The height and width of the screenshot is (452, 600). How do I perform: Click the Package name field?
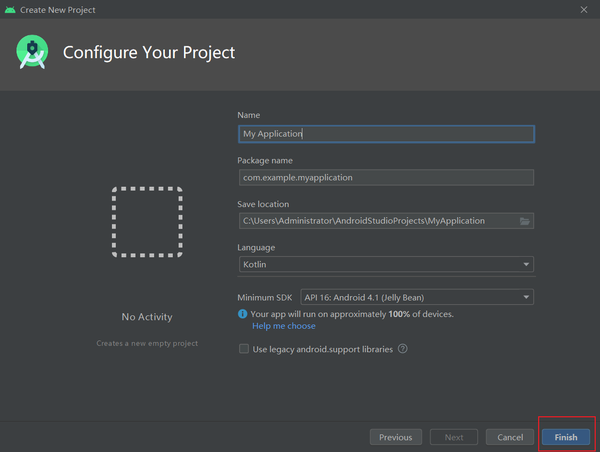[x=385, y=177]
